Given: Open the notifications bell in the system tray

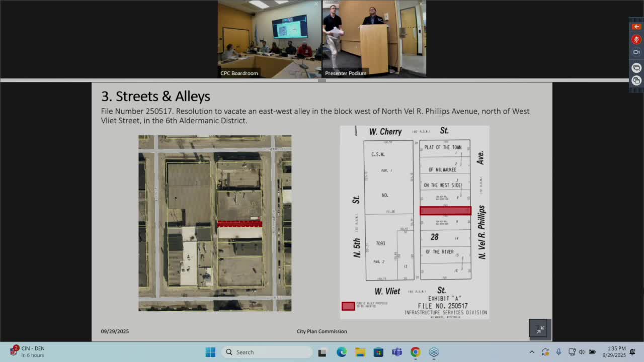Looking at the screenshot, I should coord(633,352).
